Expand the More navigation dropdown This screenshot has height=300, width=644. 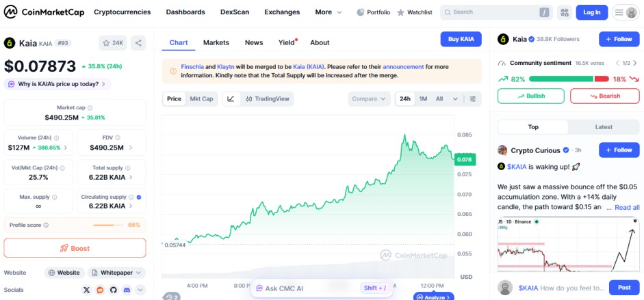pyautogui.click(x=329, y=12)
